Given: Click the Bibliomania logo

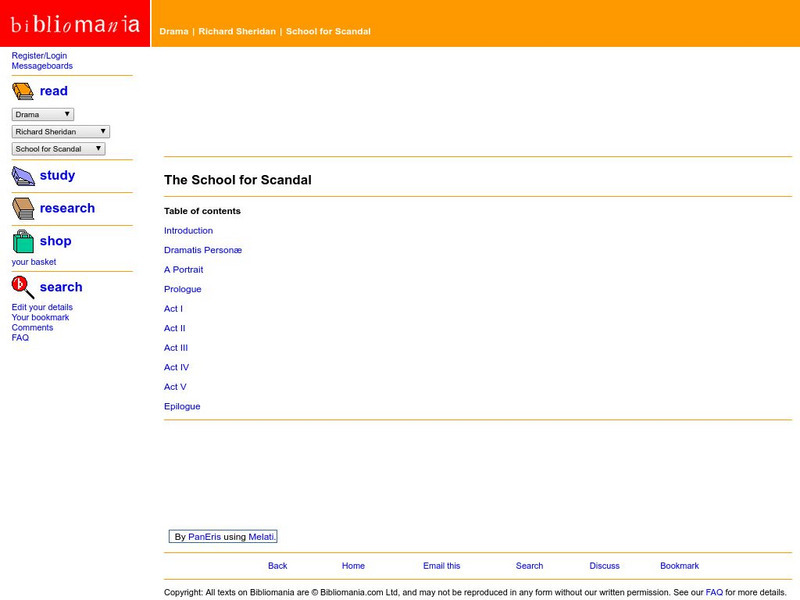Looking at the screenshot, I should point(75,24).
